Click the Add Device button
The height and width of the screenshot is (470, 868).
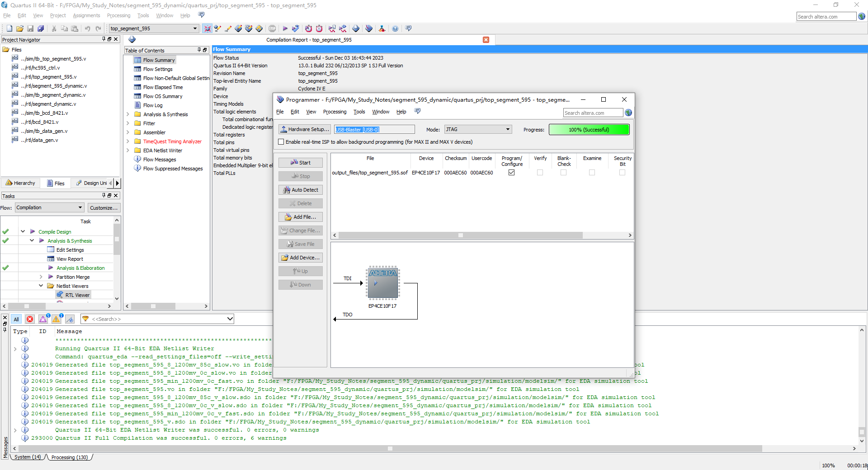(301, 258)
